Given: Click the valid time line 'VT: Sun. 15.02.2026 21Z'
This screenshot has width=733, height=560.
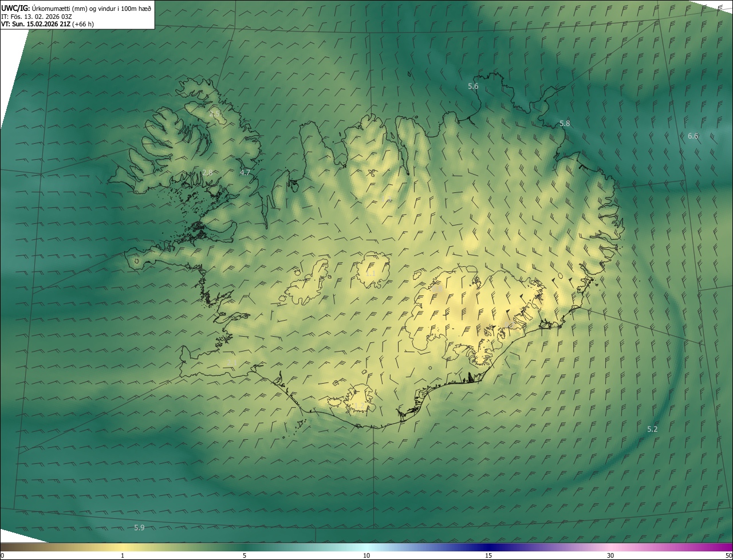Looking at the screenshot, I should coord(36,24).
